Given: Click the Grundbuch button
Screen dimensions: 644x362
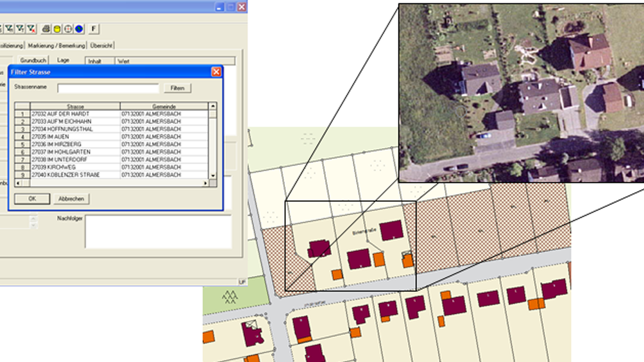Looking at the screenshot, I should coord(33,60).
